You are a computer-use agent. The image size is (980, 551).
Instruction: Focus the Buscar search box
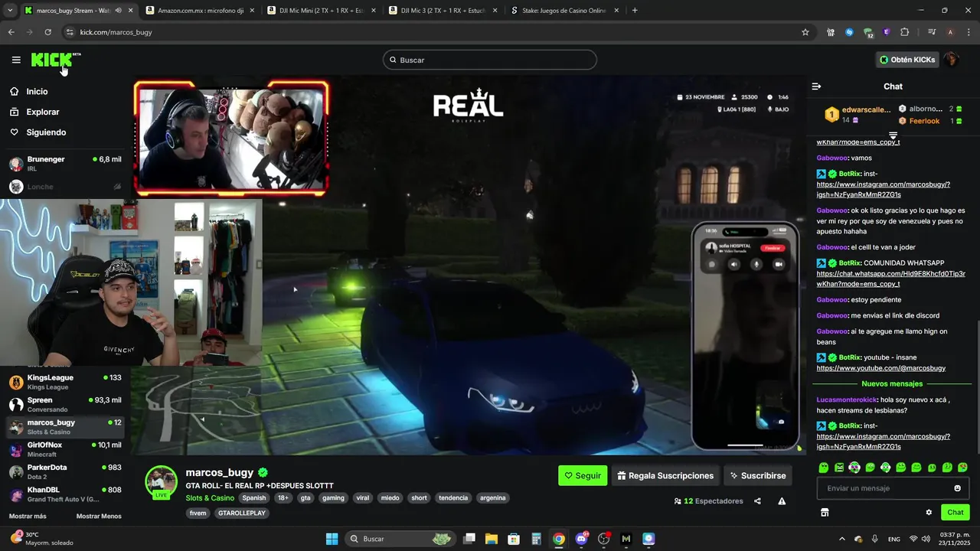(490, 60)
